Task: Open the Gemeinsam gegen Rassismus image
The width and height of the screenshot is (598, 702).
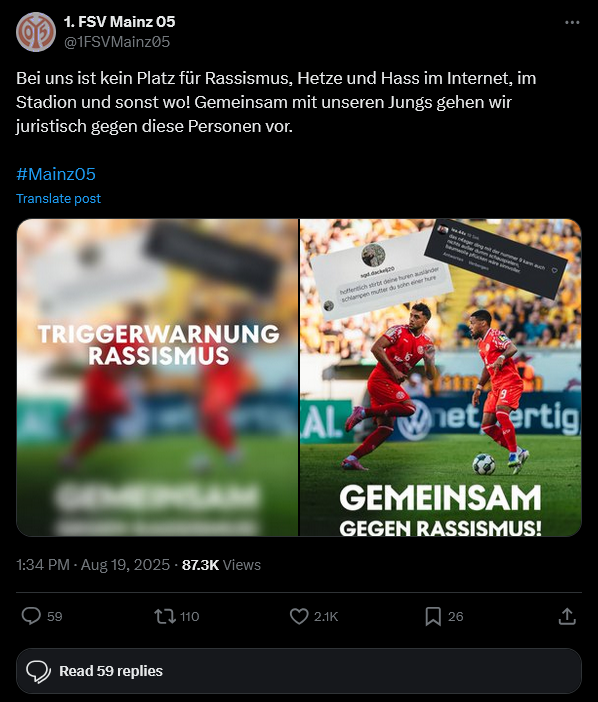Action: [x=441, y=377]
